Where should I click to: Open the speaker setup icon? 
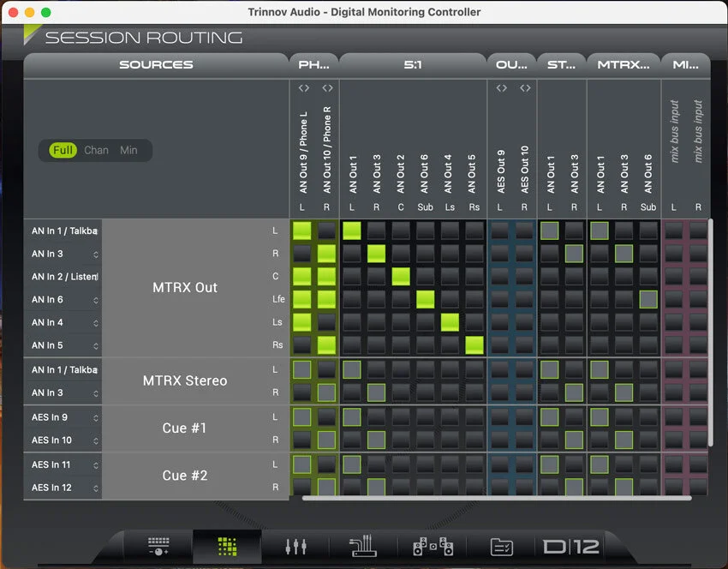click(x=433, y=546)
